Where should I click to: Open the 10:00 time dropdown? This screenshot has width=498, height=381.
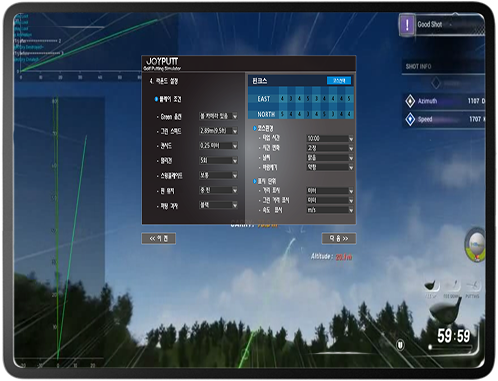click(x=330, y=138)
